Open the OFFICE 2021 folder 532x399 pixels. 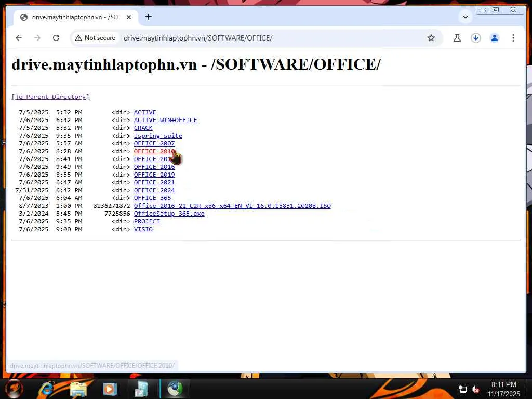(x=154, y=182)
